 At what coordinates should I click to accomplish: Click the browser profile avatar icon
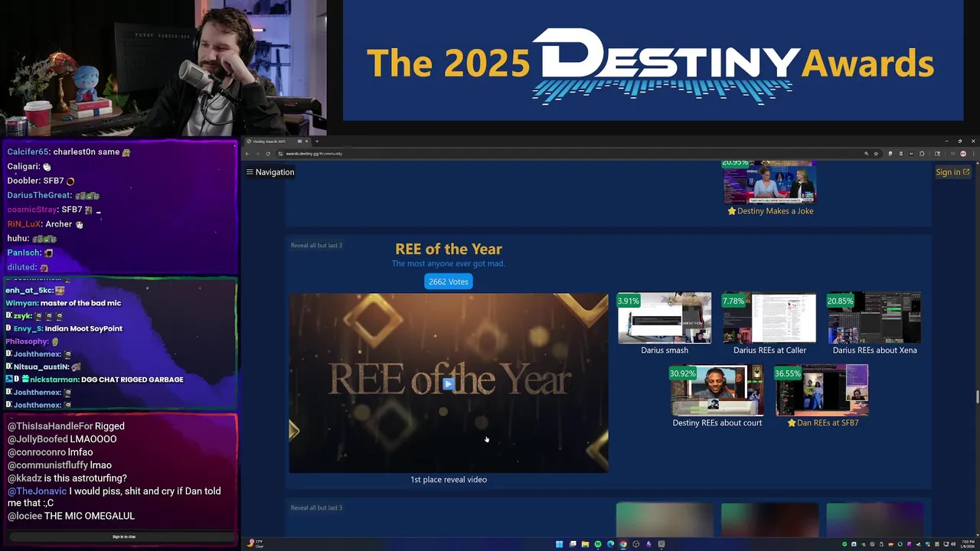click(x=963, y=154)
